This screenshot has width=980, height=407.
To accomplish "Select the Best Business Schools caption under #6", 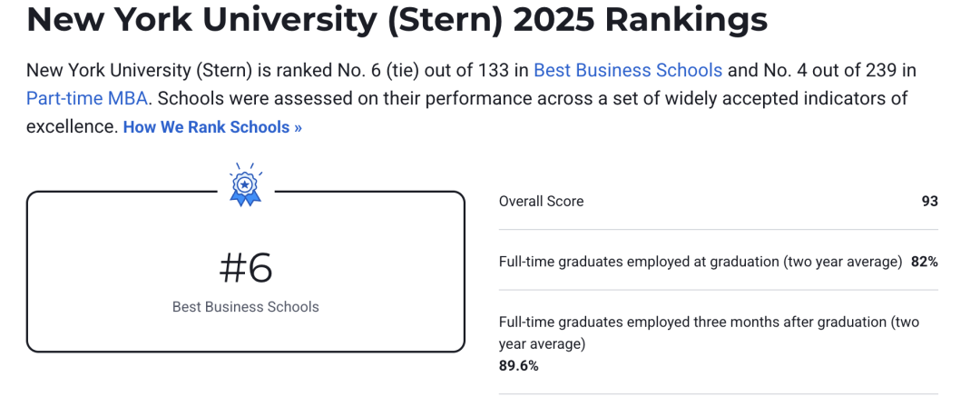I will 245,307.
